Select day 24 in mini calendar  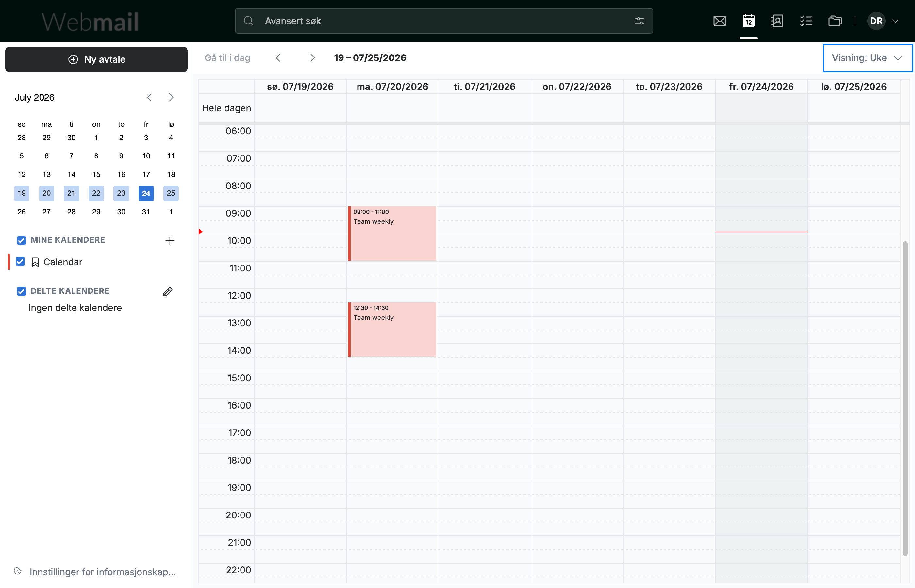pyautogui.click(x=146, y=193)
